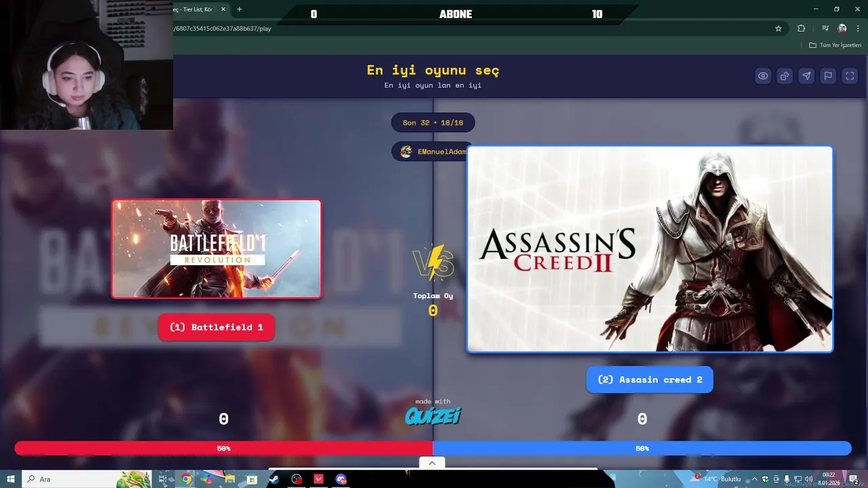868x488 pixels.
Task: Click the dice randomize icon in quiz header
Action: tap(785, 76)
